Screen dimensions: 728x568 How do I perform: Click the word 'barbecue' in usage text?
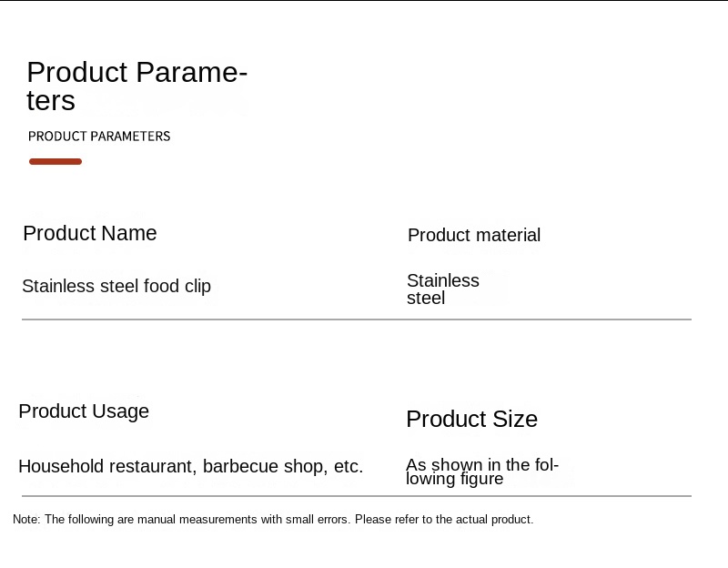click(x=240, y=467)
